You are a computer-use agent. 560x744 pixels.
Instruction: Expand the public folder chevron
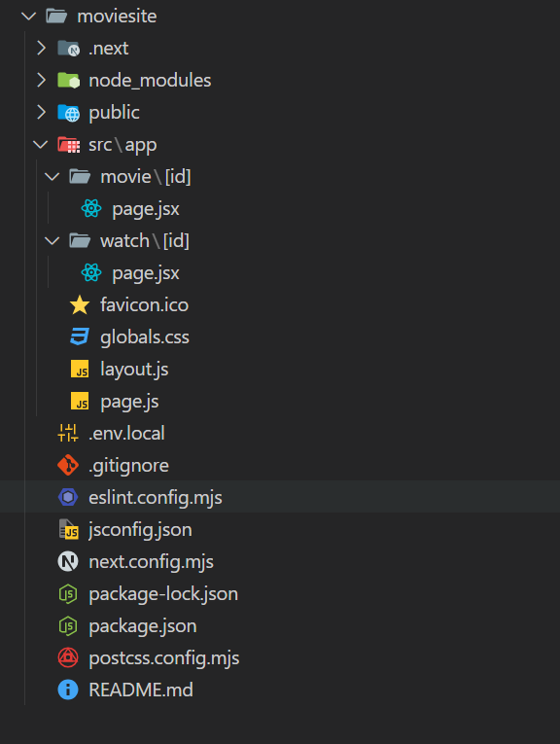coord(41,113)
